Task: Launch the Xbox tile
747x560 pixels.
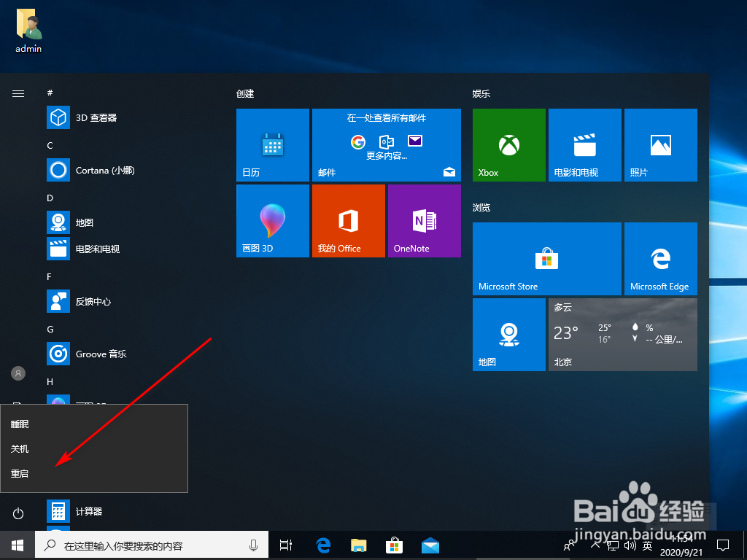Action: [508, 145]
